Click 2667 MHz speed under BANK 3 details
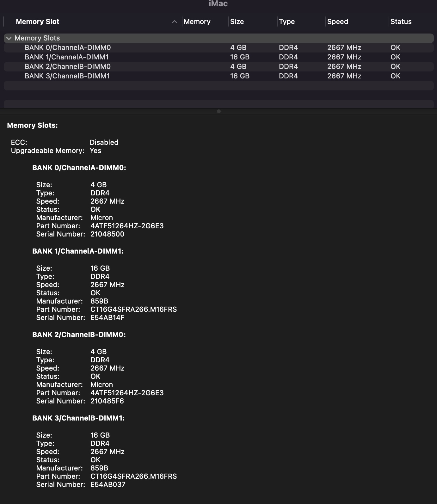 [x=107, y=452]
